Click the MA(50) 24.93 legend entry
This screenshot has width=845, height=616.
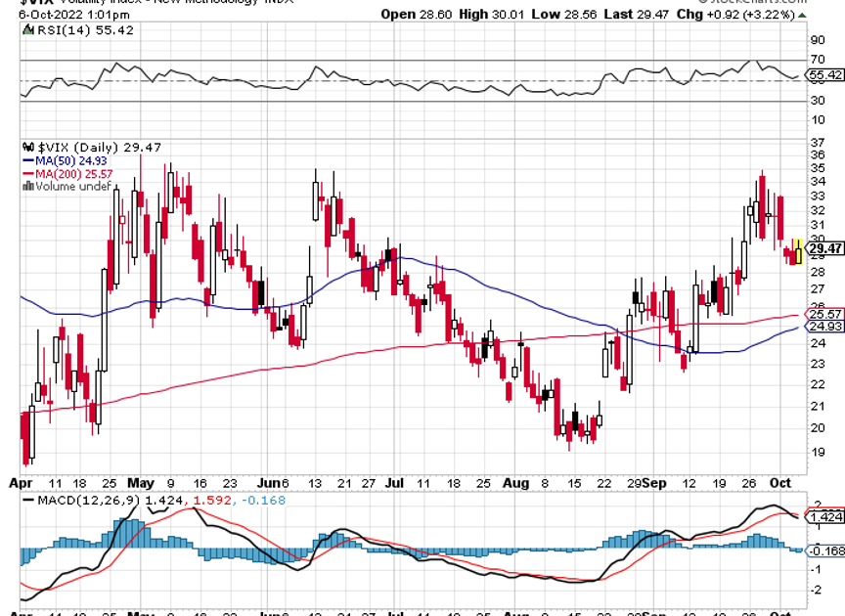pyautogui.click(x=64, y=160)
